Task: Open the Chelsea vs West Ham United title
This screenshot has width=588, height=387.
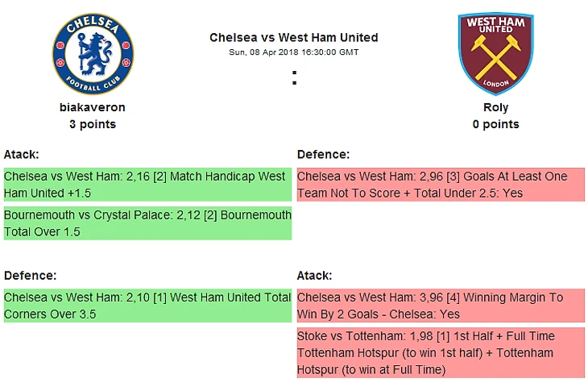Action: coord(293,37)
